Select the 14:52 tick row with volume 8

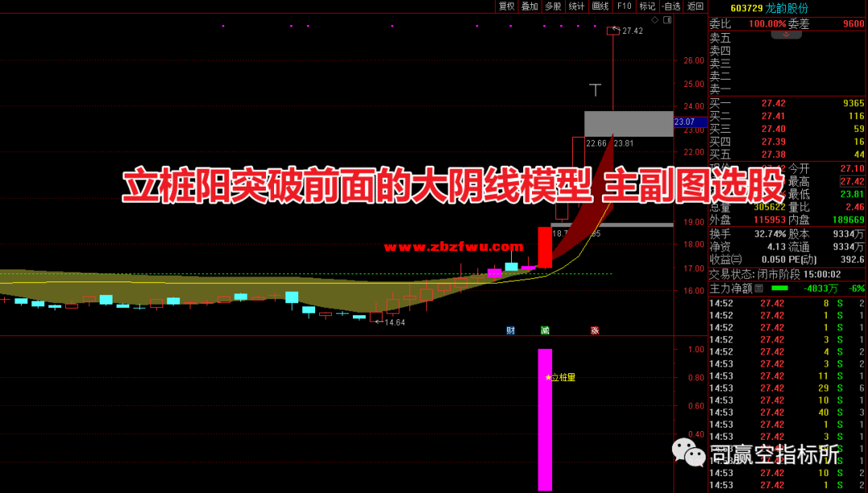click(787, 303)
